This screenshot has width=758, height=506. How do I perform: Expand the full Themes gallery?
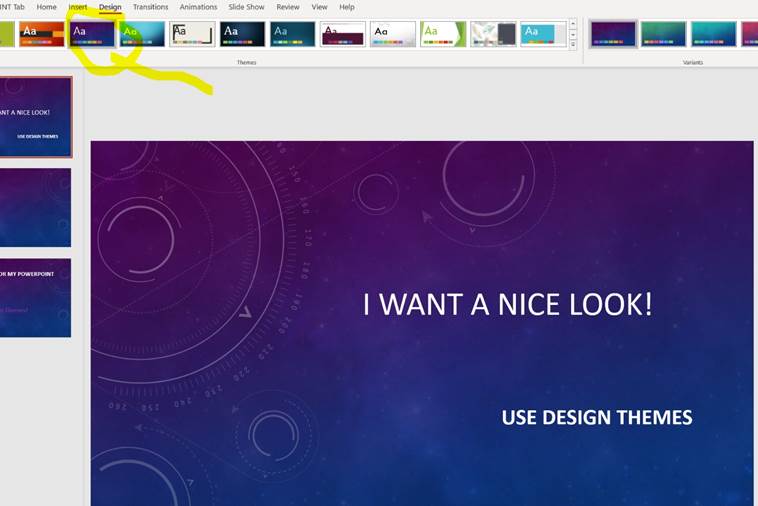573,45
